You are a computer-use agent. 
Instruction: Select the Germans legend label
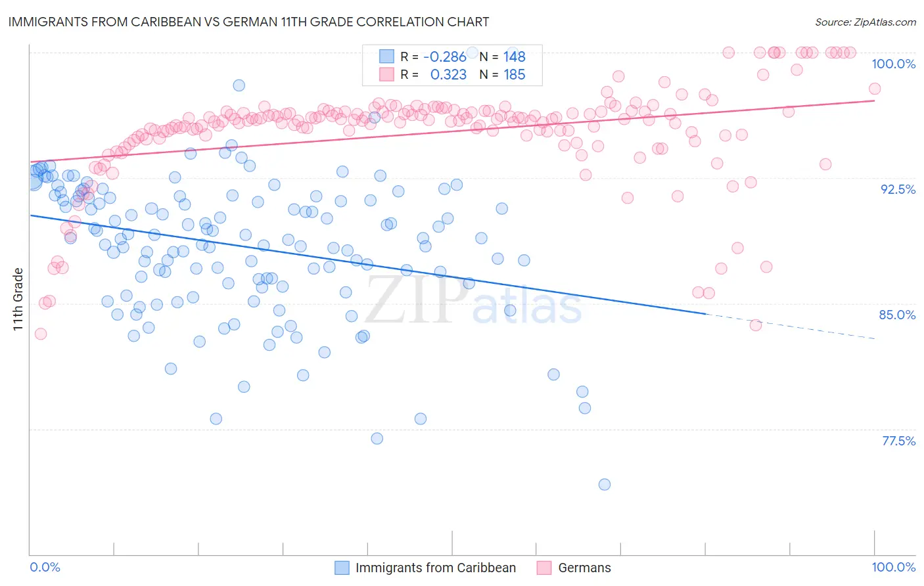[x=584, y=568]
